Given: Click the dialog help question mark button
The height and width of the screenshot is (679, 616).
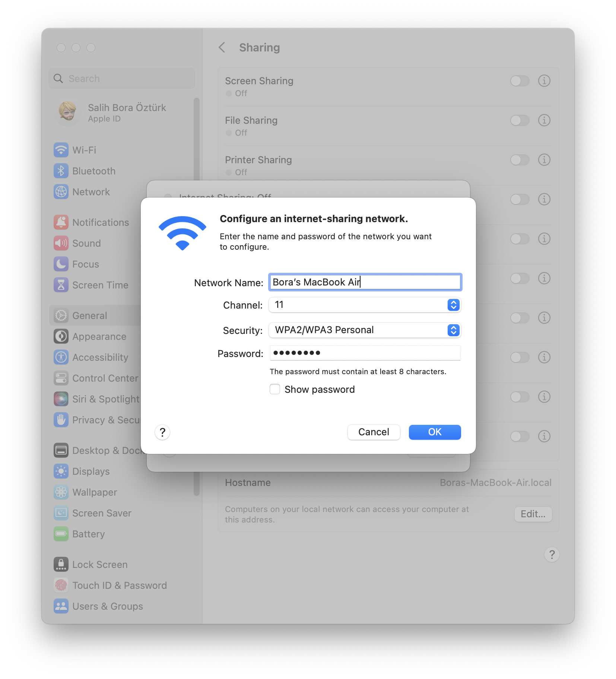Looking at the screenshot, I should (162, 432).
